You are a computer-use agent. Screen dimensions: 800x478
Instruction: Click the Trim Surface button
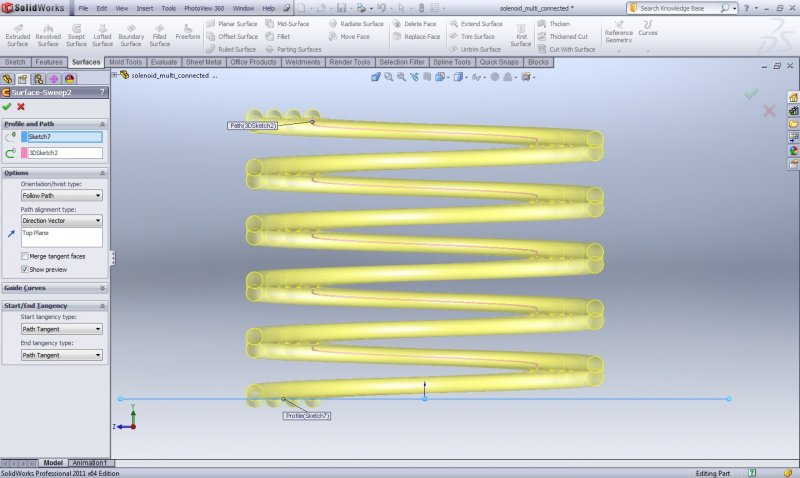click(472, 37)
